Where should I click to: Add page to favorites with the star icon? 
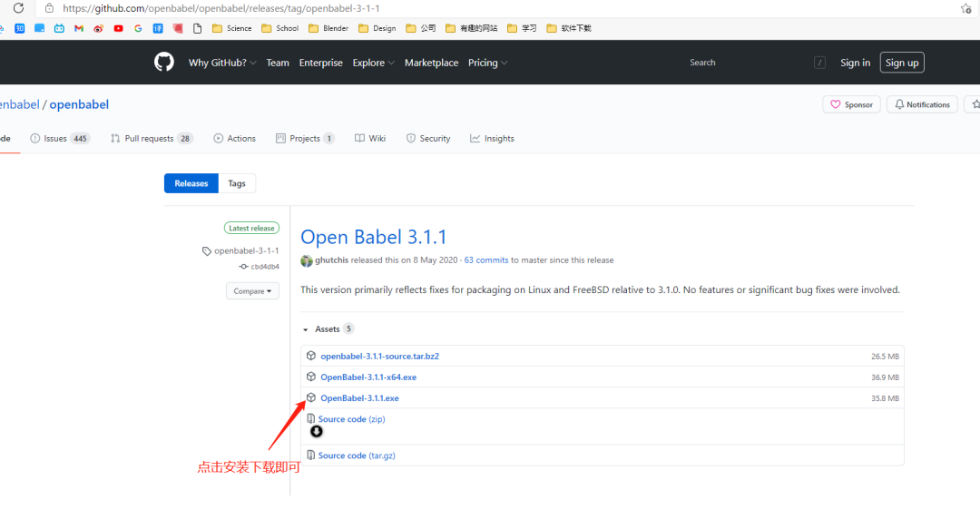tap(965, 8)
